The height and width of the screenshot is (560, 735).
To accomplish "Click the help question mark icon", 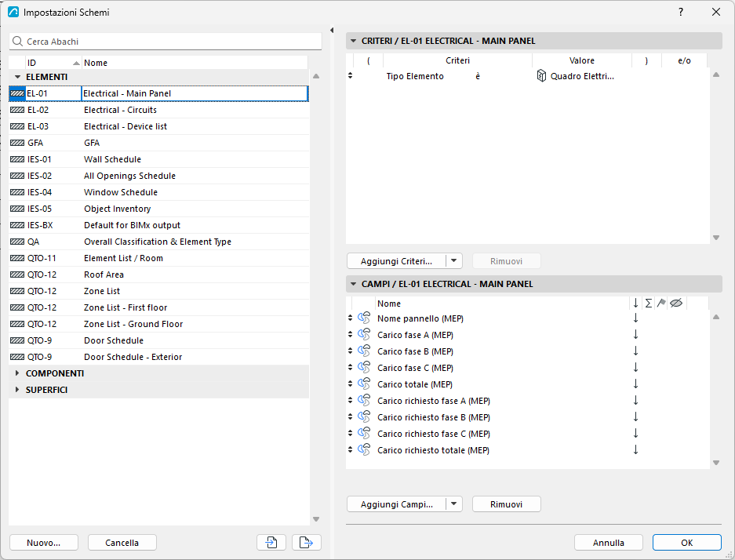I will (681, 13).
